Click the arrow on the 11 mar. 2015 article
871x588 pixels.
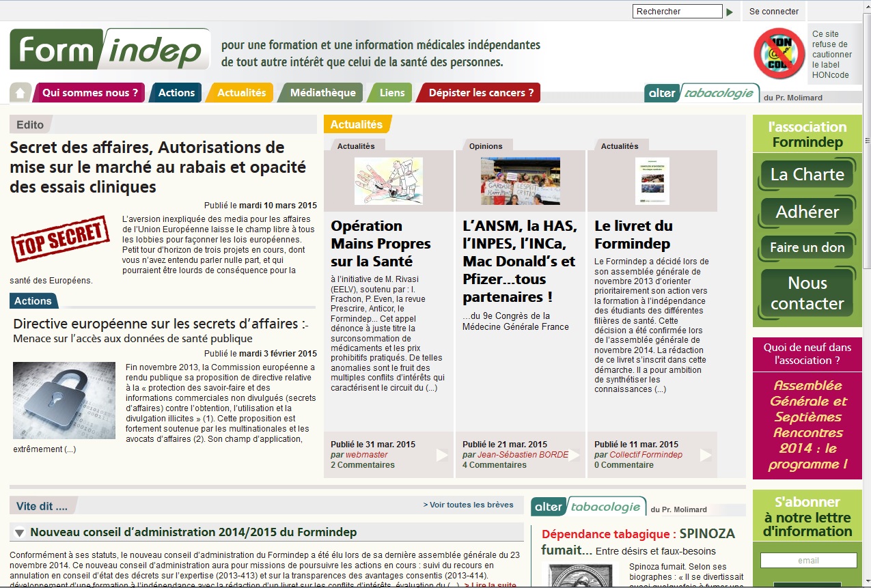click(706, 455)
